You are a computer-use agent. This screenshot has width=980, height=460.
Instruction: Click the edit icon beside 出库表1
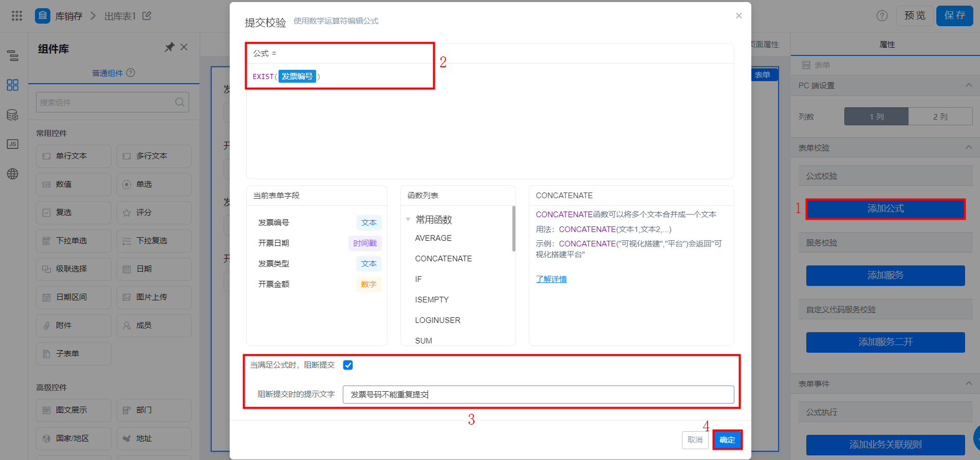tap(147, 16)
